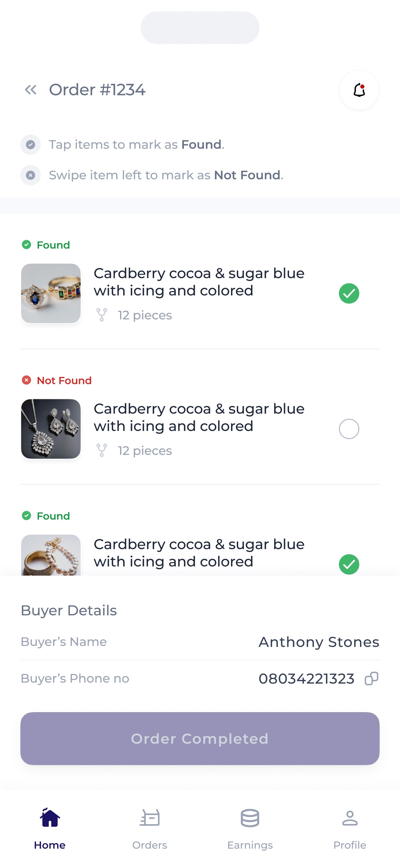Tap the gray pill at top

pos(200,28)
